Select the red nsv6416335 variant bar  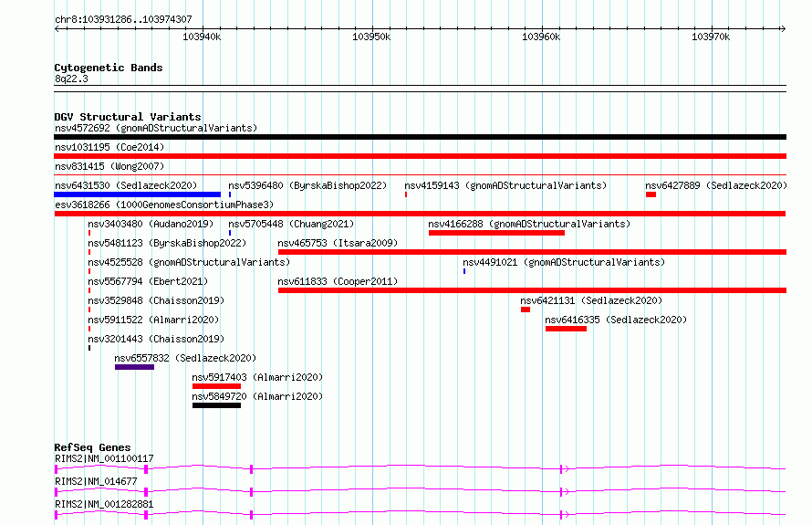pyautogui.click(x=566, y=329)
